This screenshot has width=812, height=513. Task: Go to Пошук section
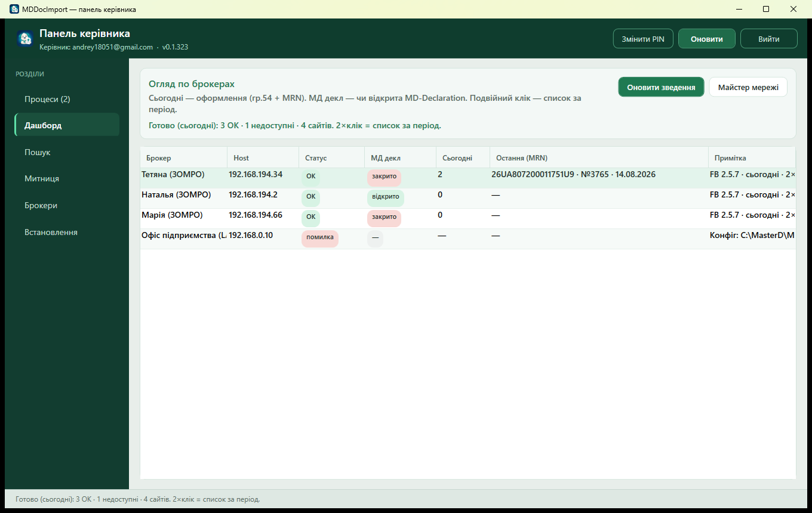(x=67, y=152)
